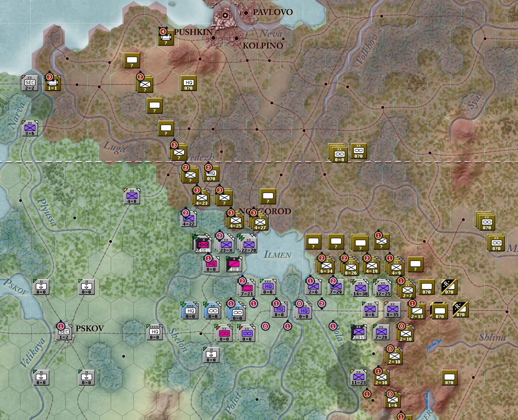The width and height of the screenshot is (518, 420).
Task: Select the SEC 2=2 security division counter
Action: click(30, 83)
